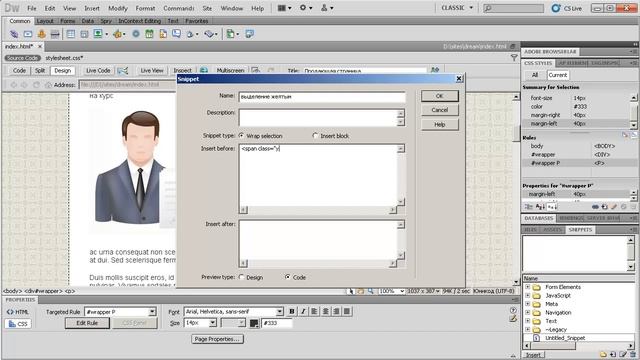The height and width of the screenshot is (360, 640).
Task: Click the Edit Rule pencil icon in CSS Styles
Action: click(614, 207)
